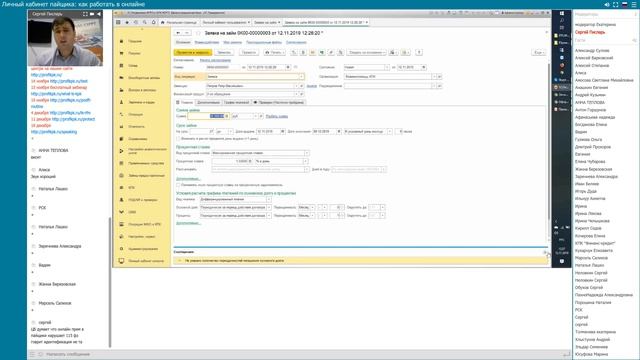This screenshot has width=640, height=360.
Task: Expand the Основной долг schedule dropdown
Action: (269, 207)
